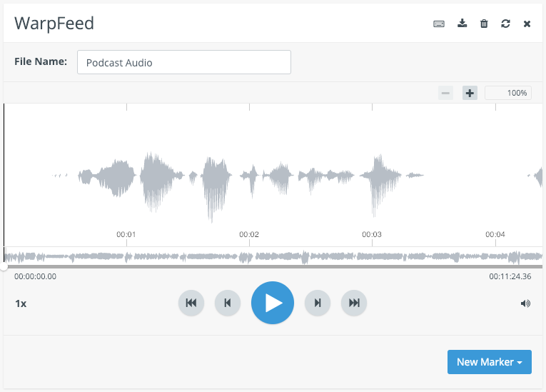Step forward one frame button
This screenshot has width=546, height=392.
point(317,303)
